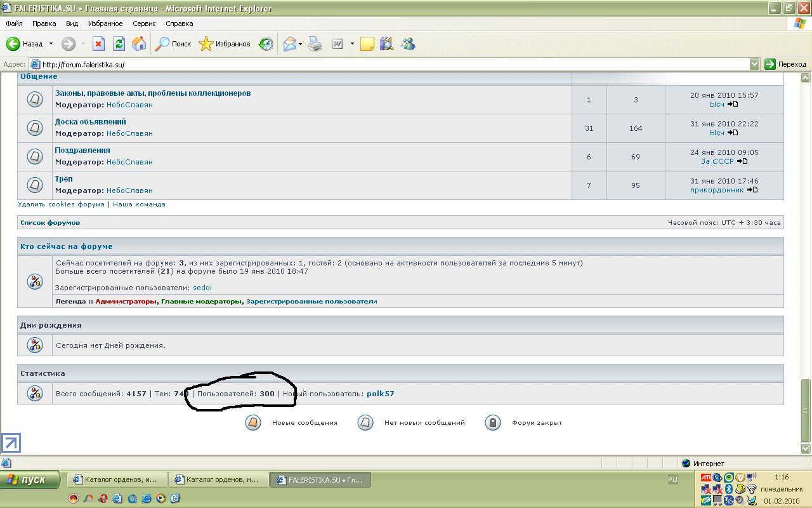
Task: Click the Research books icon in toolbar
Action: pyautogui.click(x=386, y=44)
